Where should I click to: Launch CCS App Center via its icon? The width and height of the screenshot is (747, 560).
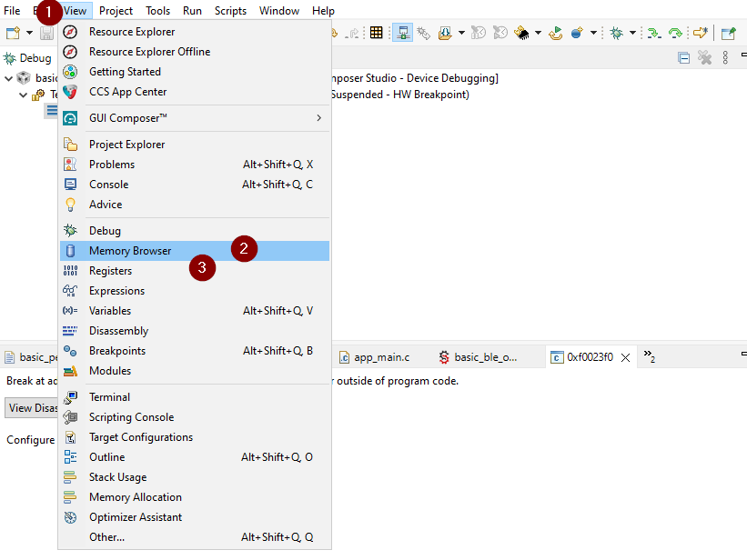(x=70, y=92)
